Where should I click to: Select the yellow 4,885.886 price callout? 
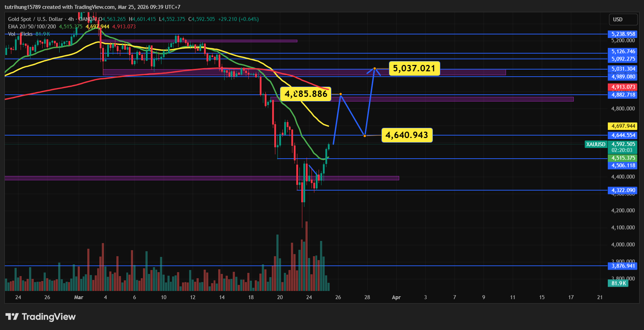[306, 94]
